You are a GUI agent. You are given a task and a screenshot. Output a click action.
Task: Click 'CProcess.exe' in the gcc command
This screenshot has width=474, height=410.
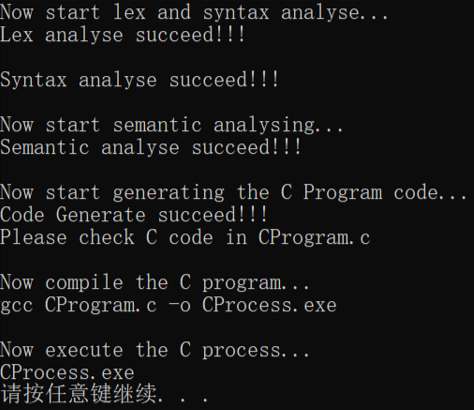[269, 305]
